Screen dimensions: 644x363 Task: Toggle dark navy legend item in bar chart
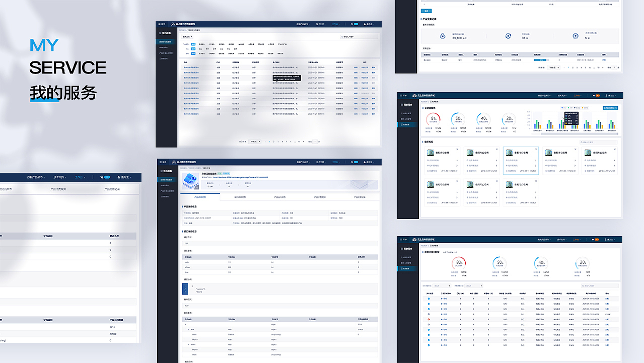578,107
